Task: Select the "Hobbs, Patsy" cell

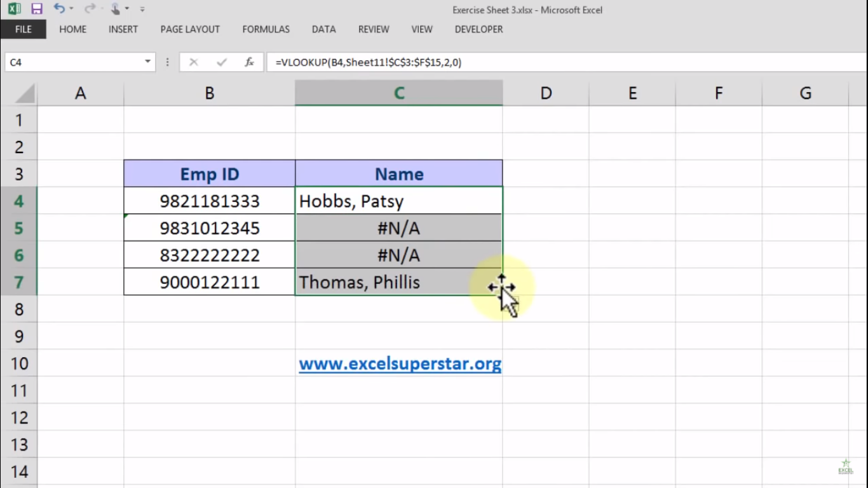Action: pos(399,201)
